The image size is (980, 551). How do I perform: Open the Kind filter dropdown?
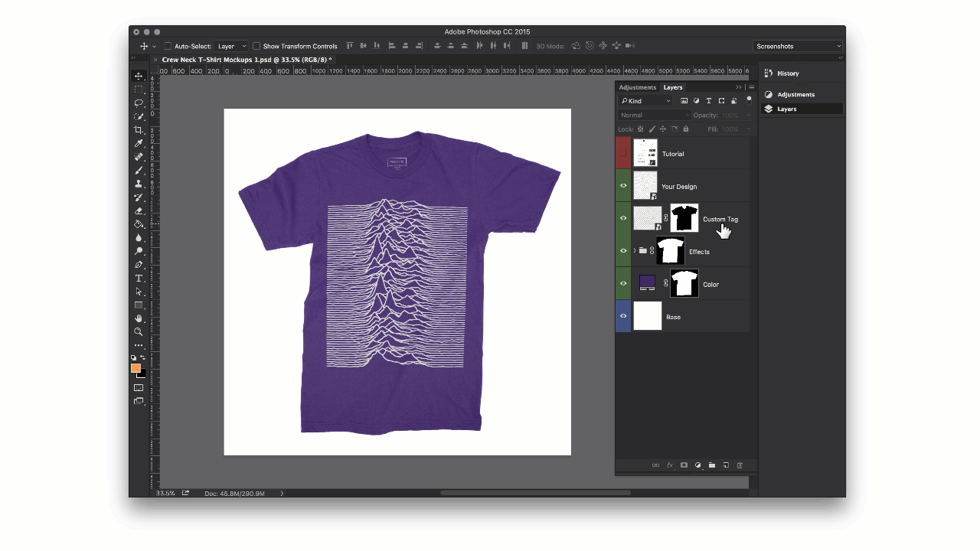coord(645,100)
